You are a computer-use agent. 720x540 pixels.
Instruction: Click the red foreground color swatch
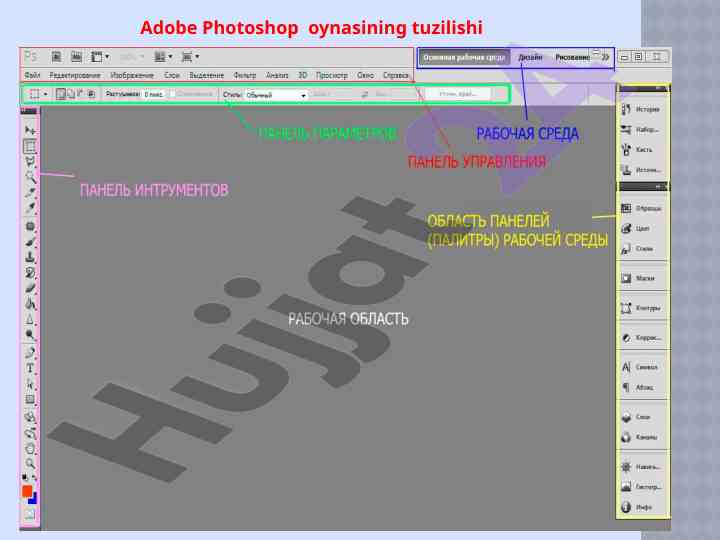click(x=28, y=490)
